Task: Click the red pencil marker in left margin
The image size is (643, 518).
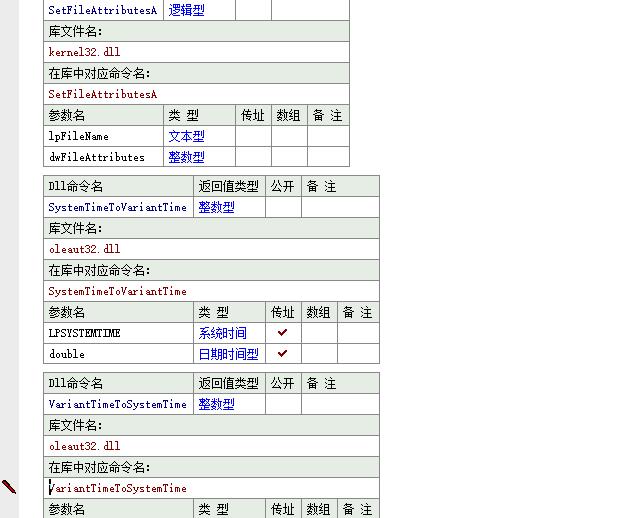Action: point(9,487)
